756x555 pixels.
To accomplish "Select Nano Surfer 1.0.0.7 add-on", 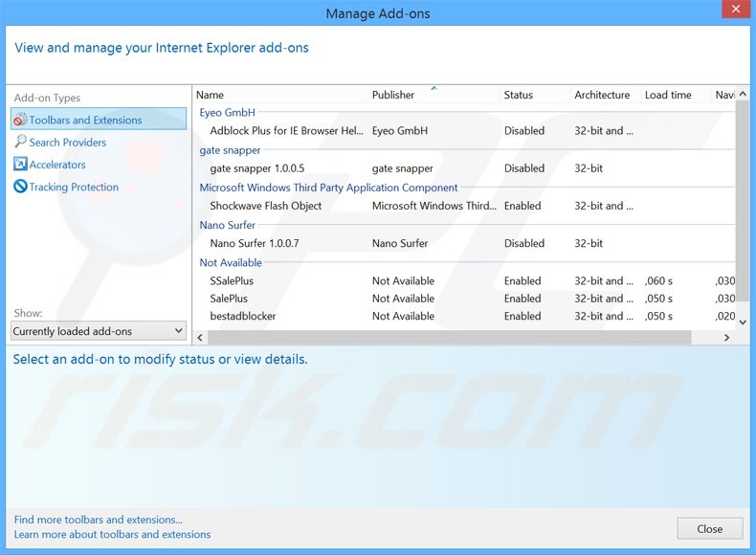I will (465, 243).
